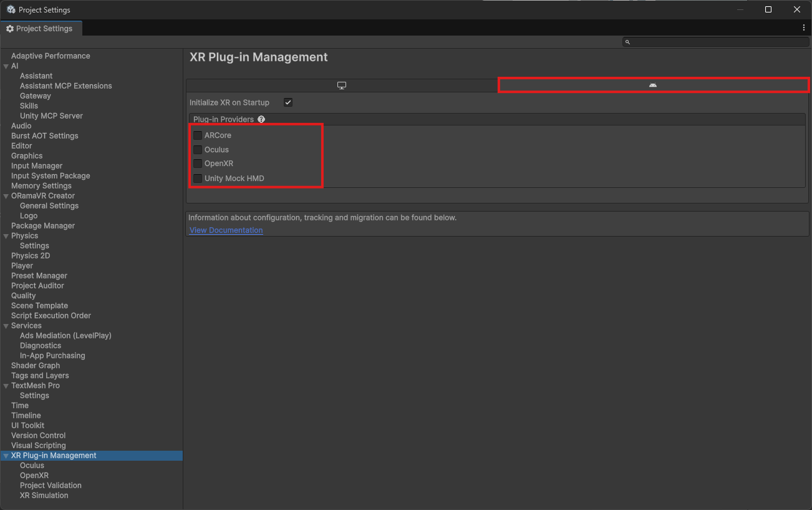The height and width of the screenshot is (510, 812).
Task: Open Player settings
Action: tap(22, 266)
